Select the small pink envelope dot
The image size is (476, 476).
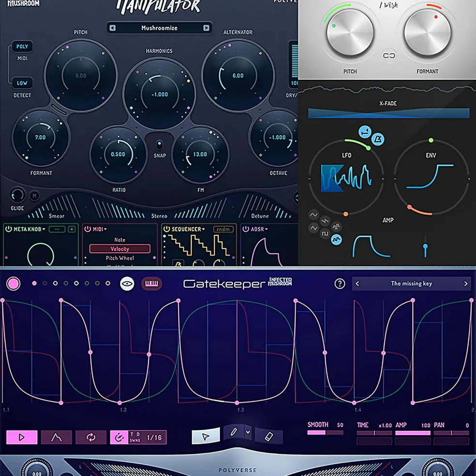coord(34,283)
